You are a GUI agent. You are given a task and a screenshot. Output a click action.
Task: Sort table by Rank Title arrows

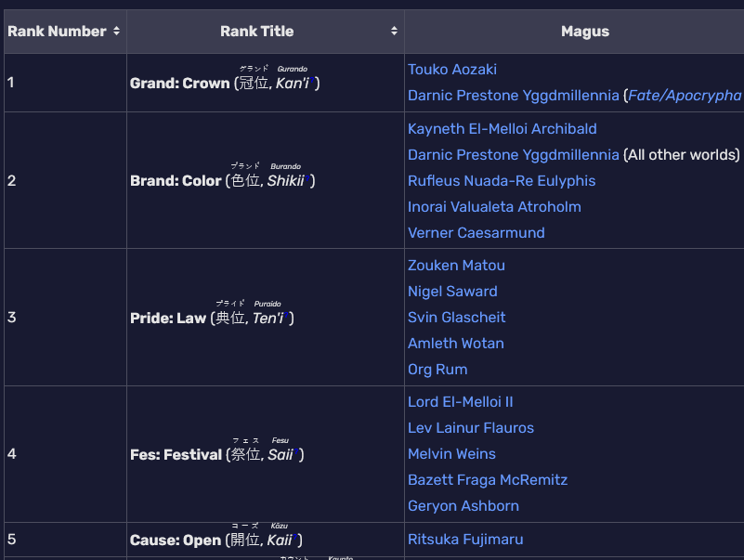[x=394, y=32]
